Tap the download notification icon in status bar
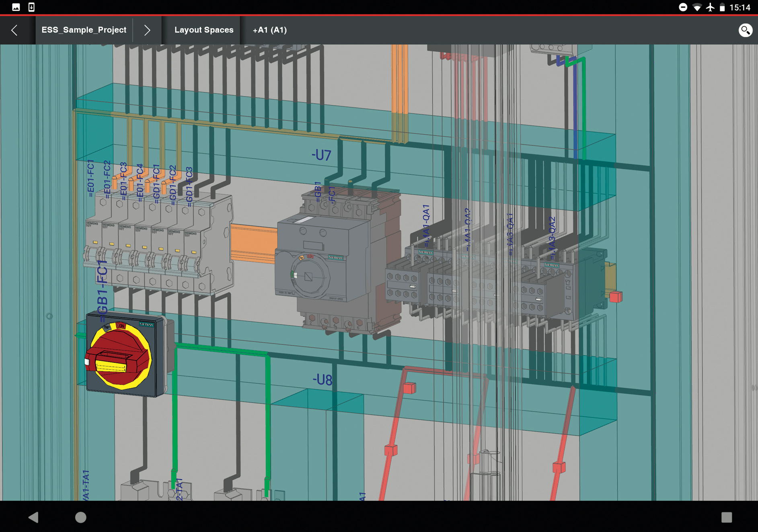The width and height of the screenshot is (758, 532). pos(31,7)
